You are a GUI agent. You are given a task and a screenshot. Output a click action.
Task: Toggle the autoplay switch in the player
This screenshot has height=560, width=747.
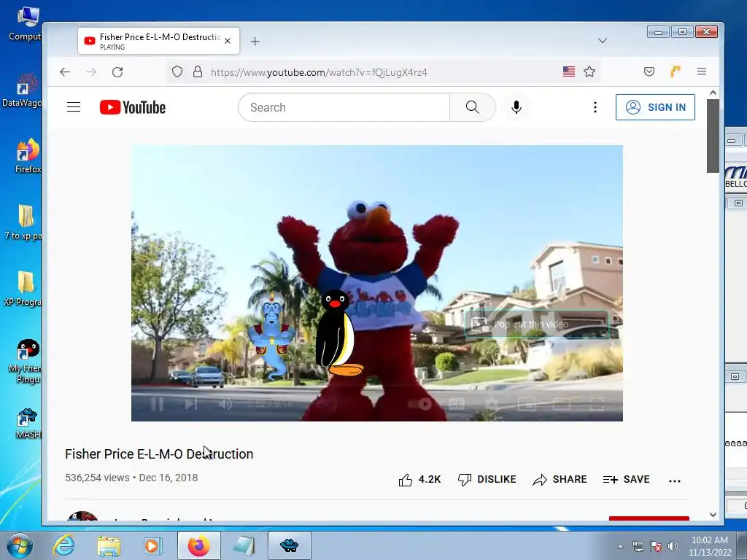(420, 404)
